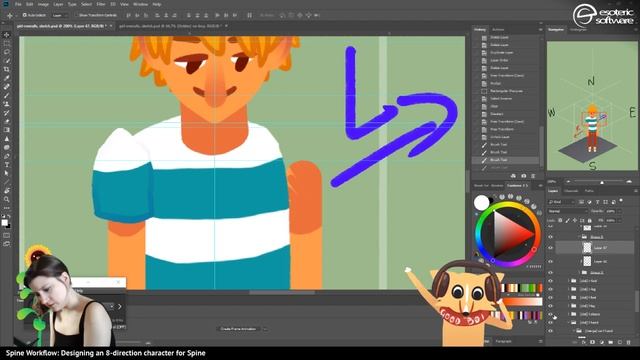Hide the [slot] r-leg group
This screenshot has width=640, height=360.
[551, 289]
